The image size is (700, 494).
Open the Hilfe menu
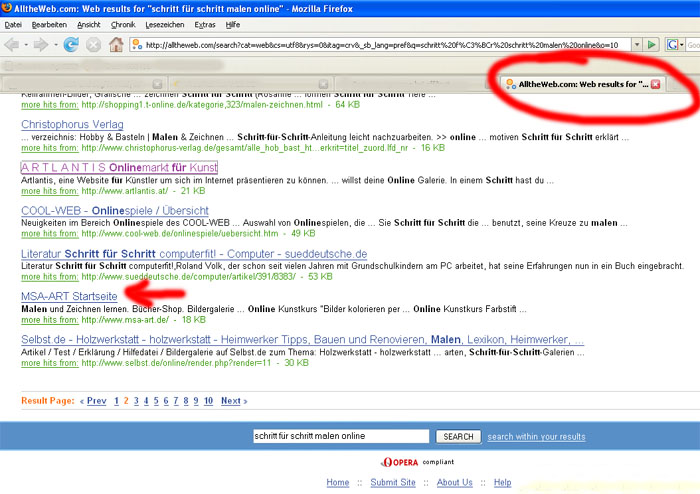pos(233,25)
